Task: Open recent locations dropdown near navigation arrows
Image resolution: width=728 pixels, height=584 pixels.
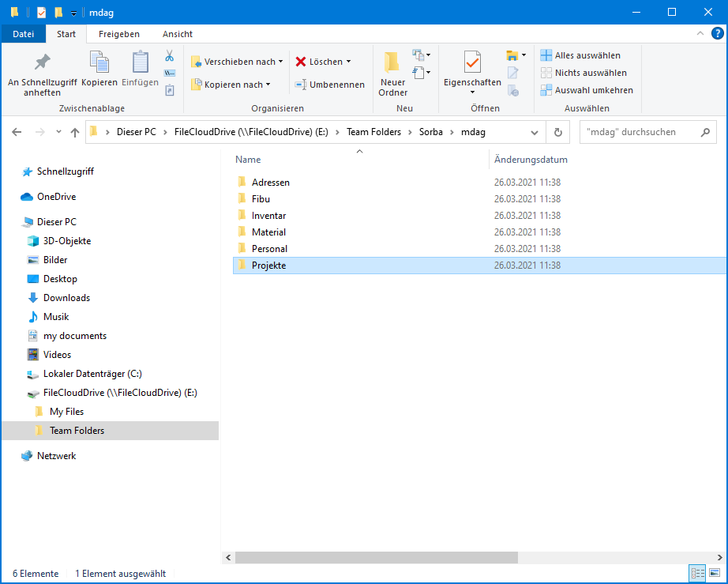Action: point(58,133)
